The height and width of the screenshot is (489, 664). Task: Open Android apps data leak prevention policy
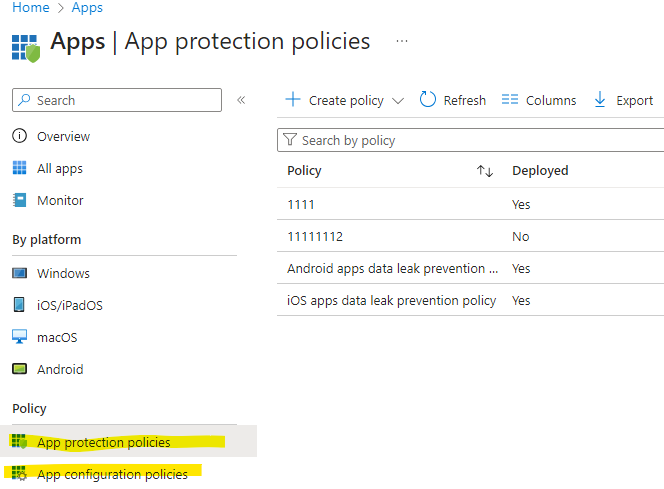pos(393,268)
